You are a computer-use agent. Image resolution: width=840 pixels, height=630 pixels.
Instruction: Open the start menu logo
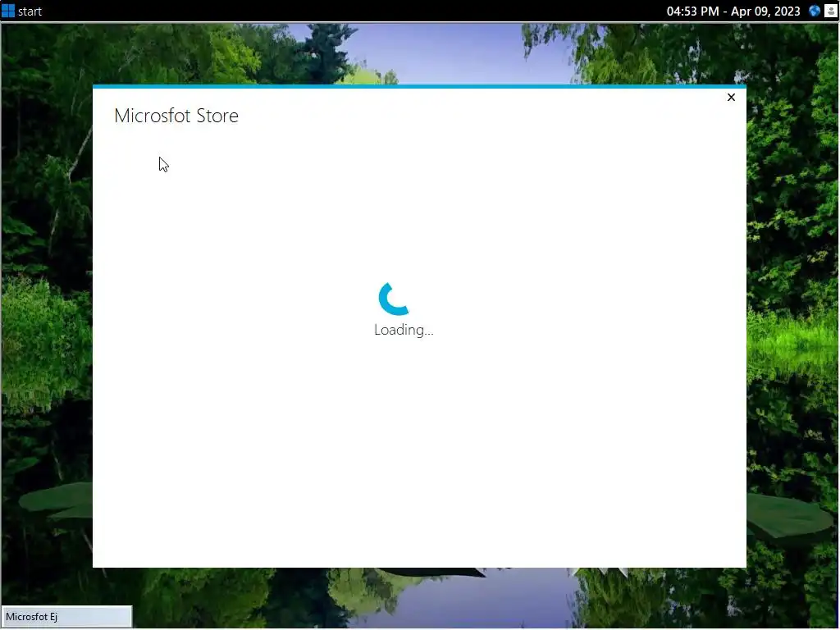click(x=8, y=11)
